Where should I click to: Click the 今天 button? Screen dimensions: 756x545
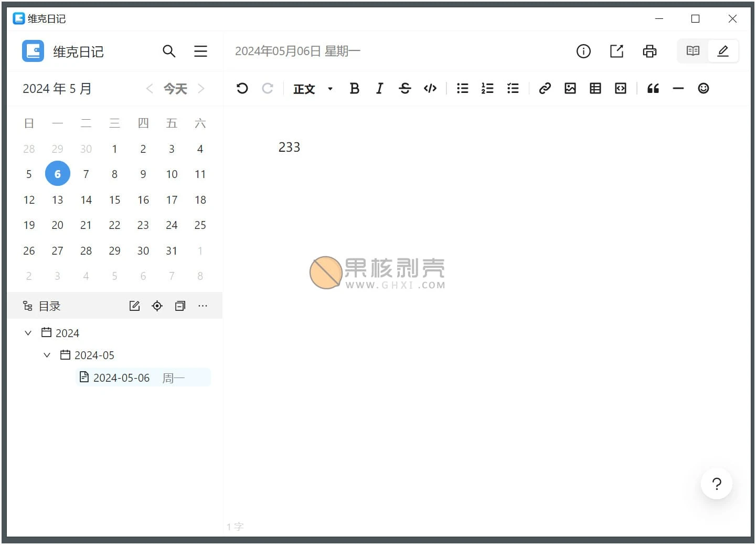click(175, 89)
